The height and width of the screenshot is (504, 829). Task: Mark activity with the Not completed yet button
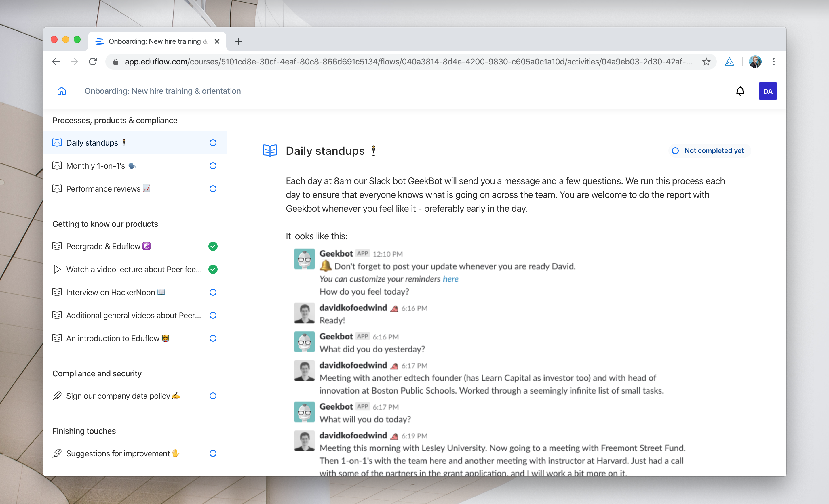coord(709,151)
